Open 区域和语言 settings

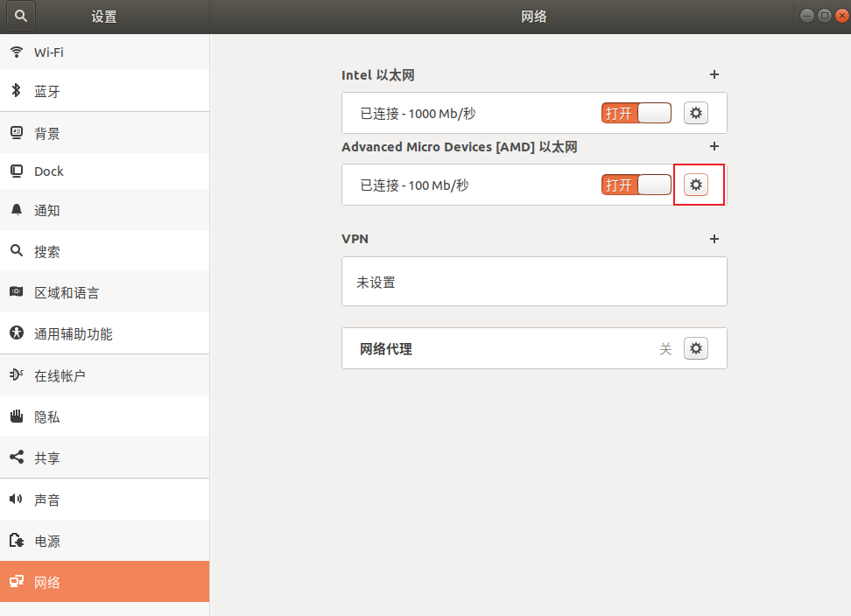point(104,292)
